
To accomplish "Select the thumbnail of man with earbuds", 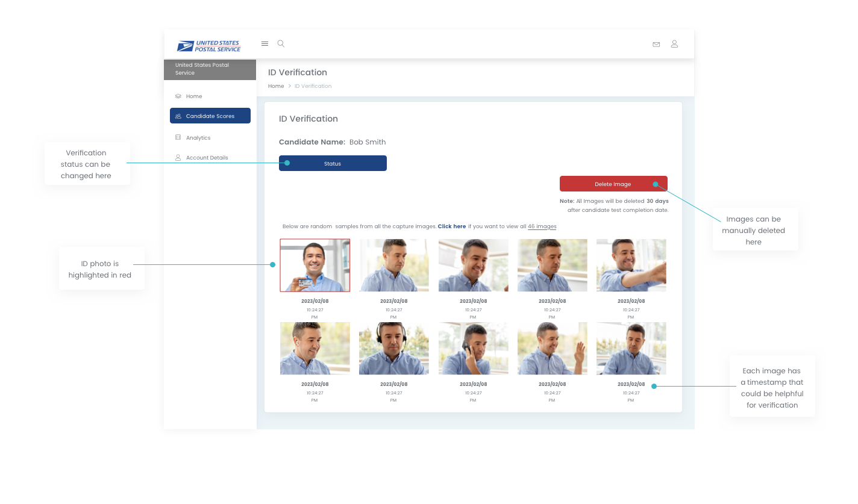I will click(315, 348).
